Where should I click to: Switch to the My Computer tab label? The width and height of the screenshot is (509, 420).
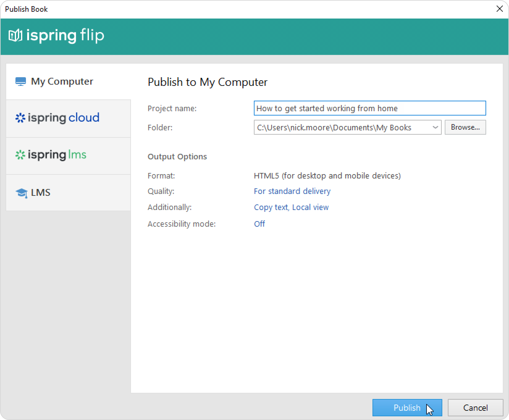pos(62,82)
